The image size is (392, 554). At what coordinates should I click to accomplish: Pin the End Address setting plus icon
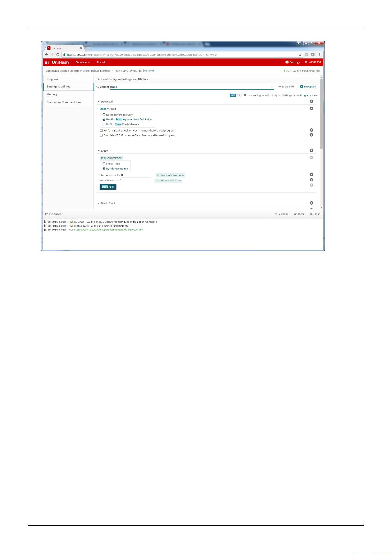311,180
